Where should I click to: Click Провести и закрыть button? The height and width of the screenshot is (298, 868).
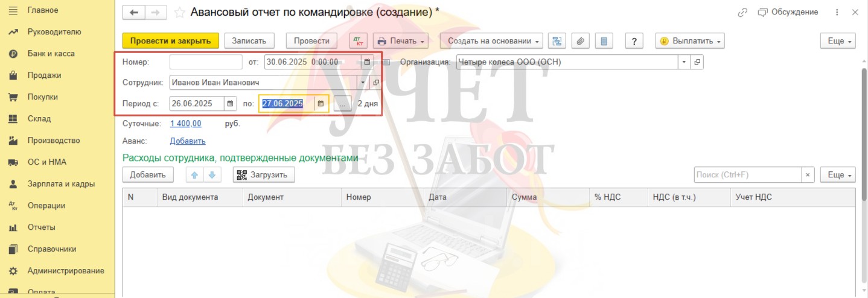tap(171, 41)
